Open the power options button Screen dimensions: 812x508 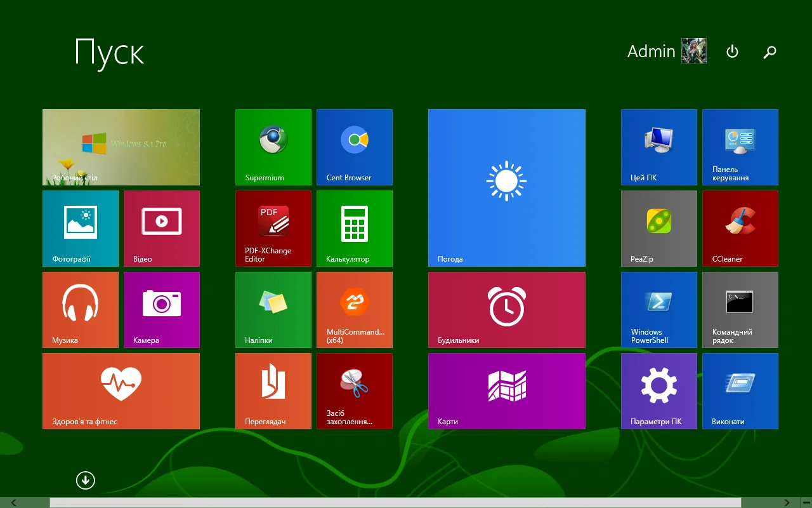click(732, 51)
